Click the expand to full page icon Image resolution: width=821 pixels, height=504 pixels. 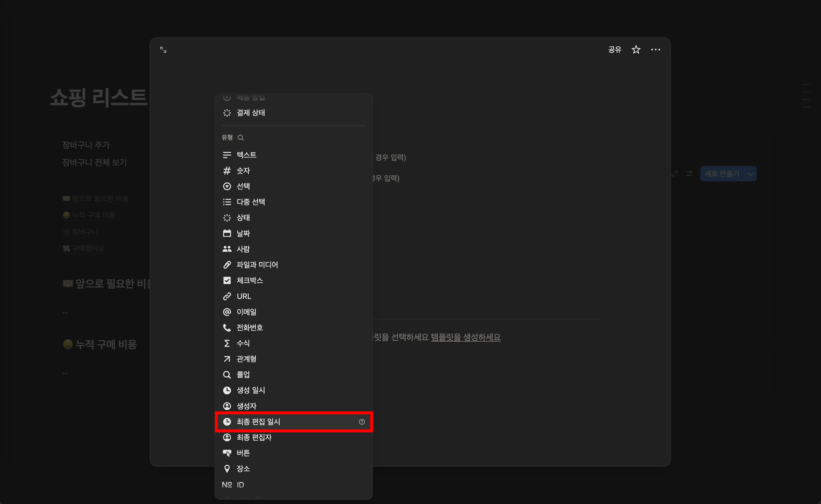click(163, 50)
